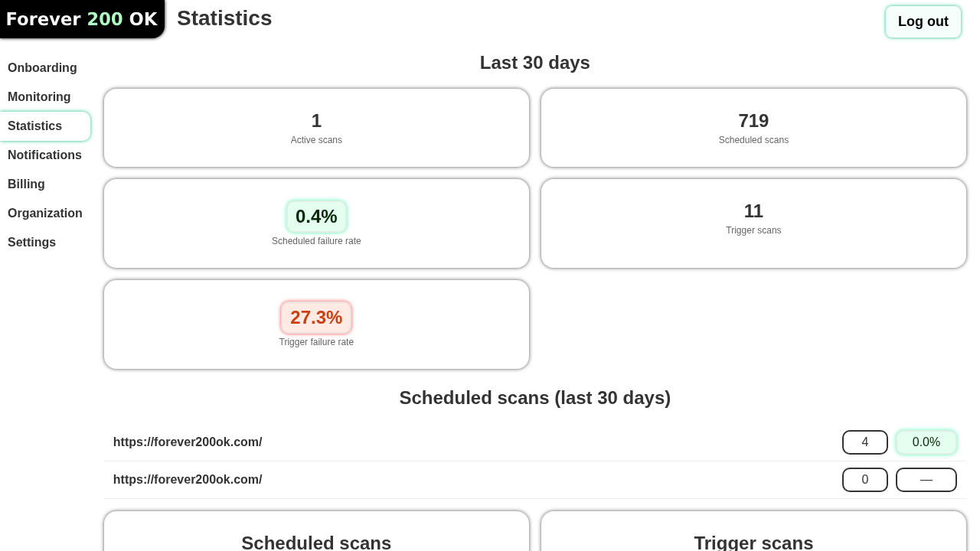The height and width of the screenshot is (551, 980).
Task: Go to the Billing section
Action: pos(26,184)
